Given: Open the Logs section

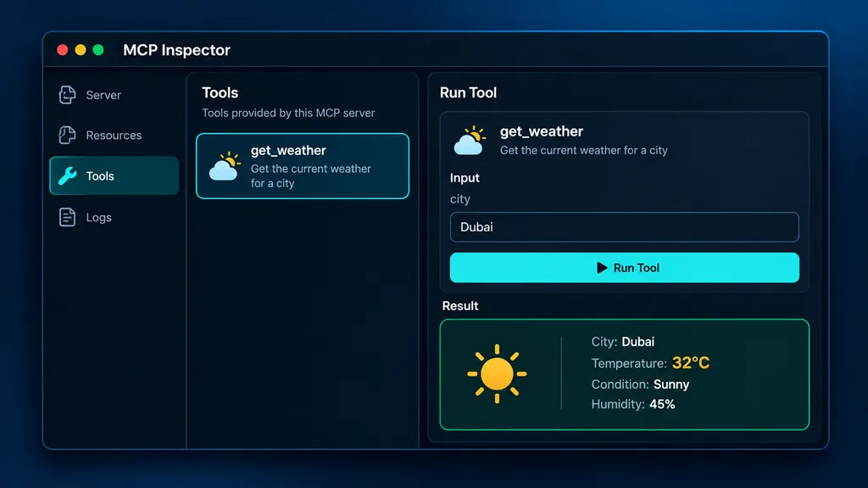Looking at the screenshot, I should click(x=114, y=217).
